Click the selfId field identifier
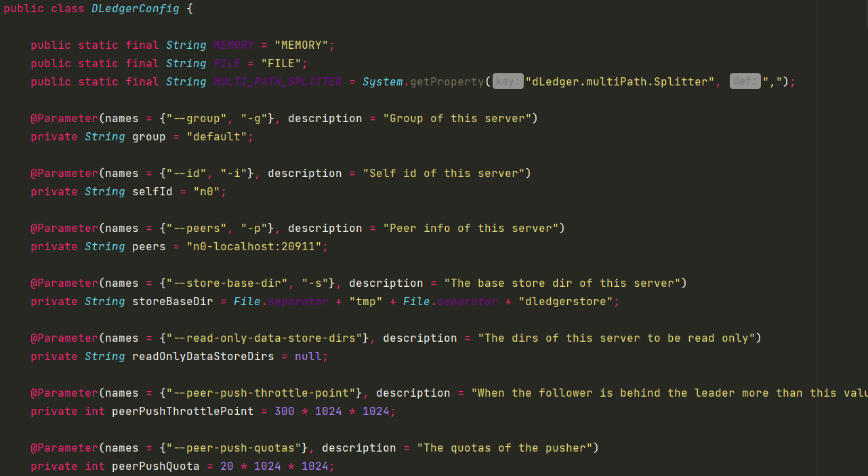The width and height of the screenshot is (868, 476). pyautogui.click(x=152, y=191)
